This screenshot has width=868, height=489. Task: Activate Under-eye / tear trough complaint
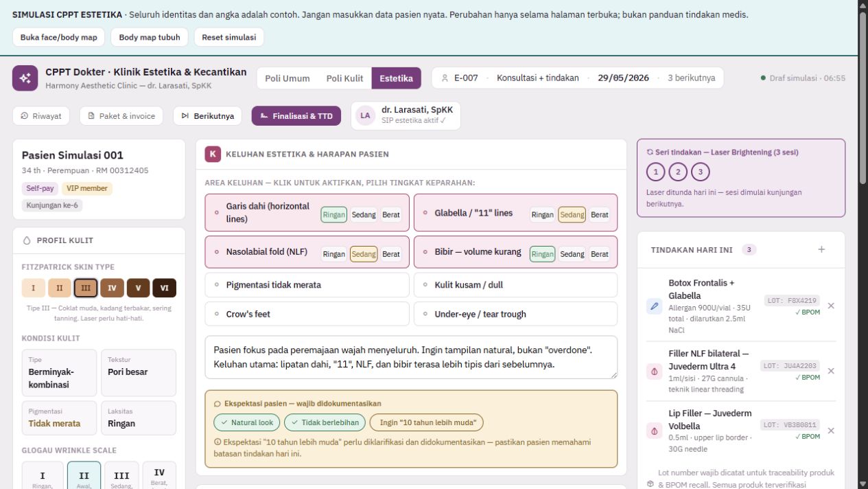pos(515,314)
